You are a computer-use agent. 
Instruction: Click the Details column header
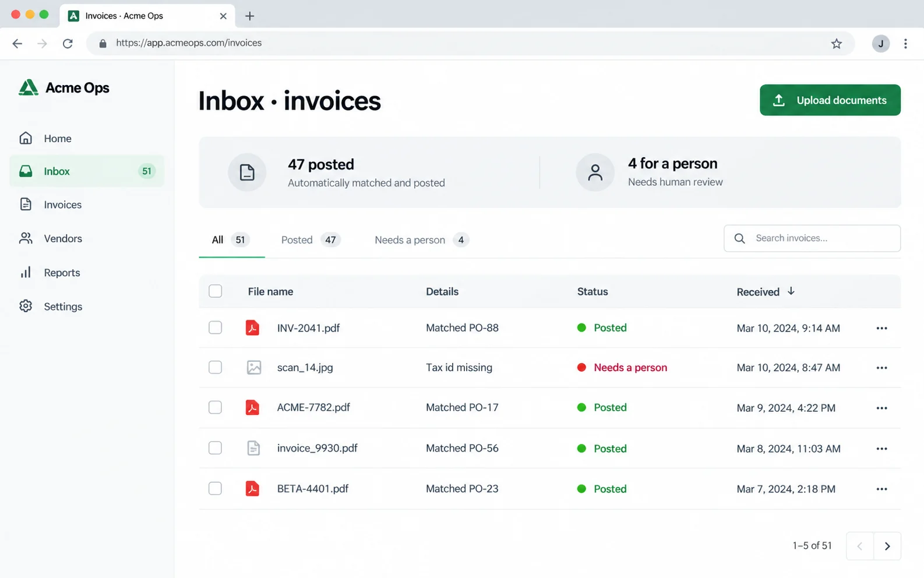pos(442,291)
